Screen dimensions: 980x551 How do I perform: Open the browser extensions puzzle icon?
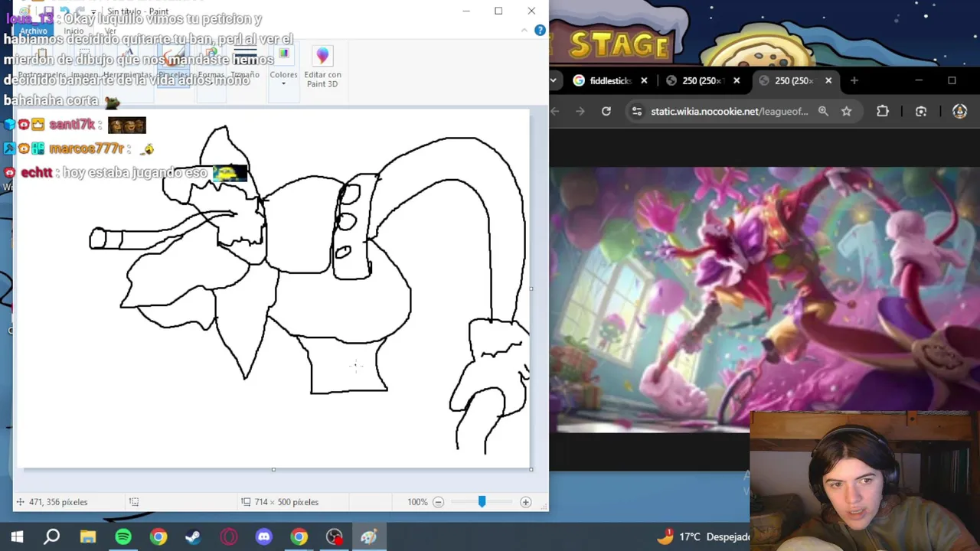pyautogui.click(x=883, y=111)
